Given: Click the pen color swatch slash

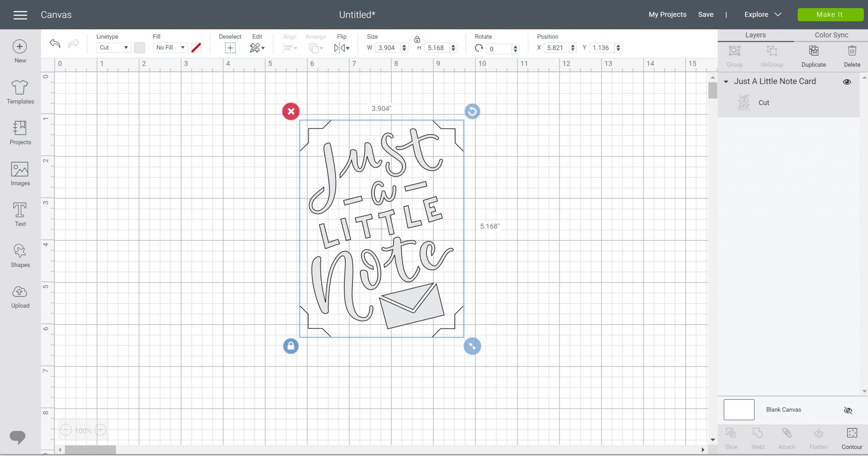Looking at the screenshot, I should tap(196, 48).
